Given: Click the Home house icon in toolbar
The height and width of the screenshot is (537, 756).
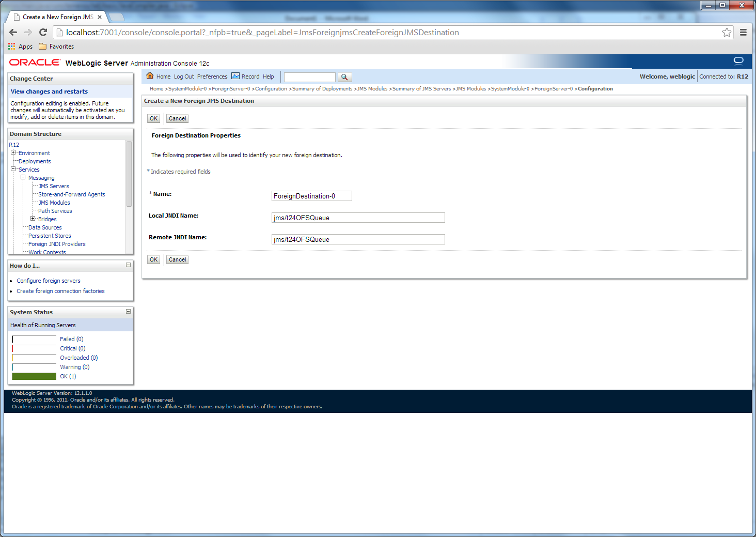Looking at the screenshot, I should click(x=150, y=76).
